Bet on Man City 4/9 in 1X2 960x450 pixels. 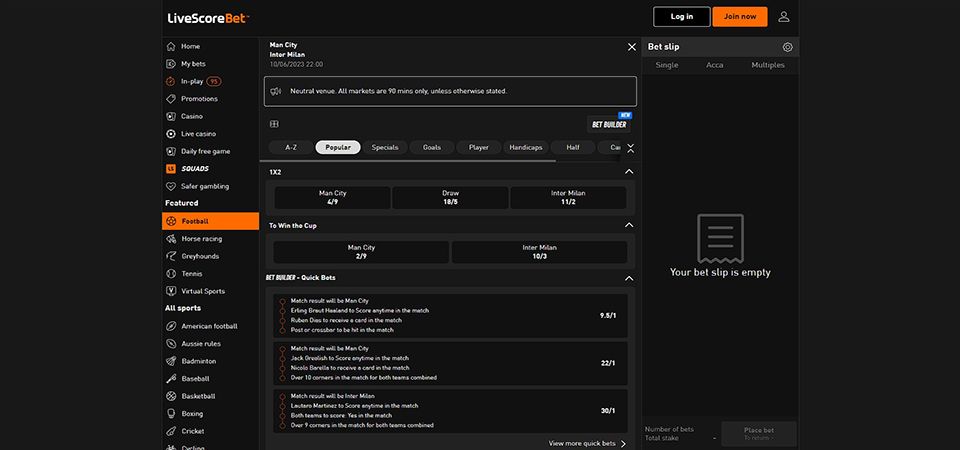coord(332,198)
